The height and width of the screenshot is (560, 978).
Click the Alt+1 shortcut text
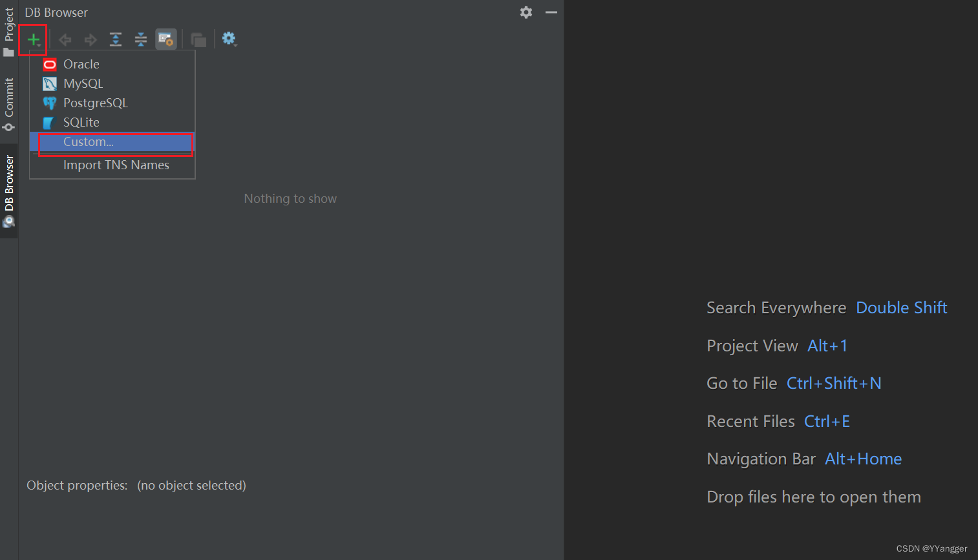tap(827, 346)
